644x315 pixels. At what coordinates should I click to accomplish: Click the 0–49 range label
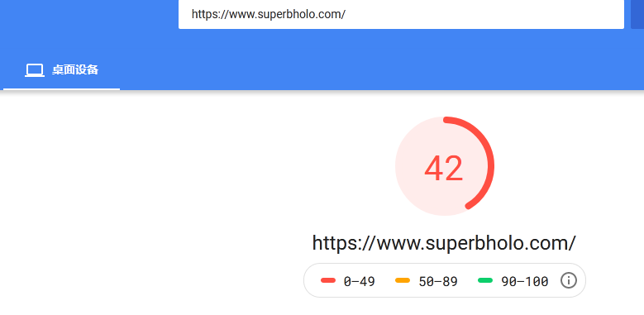pos(360,281)
